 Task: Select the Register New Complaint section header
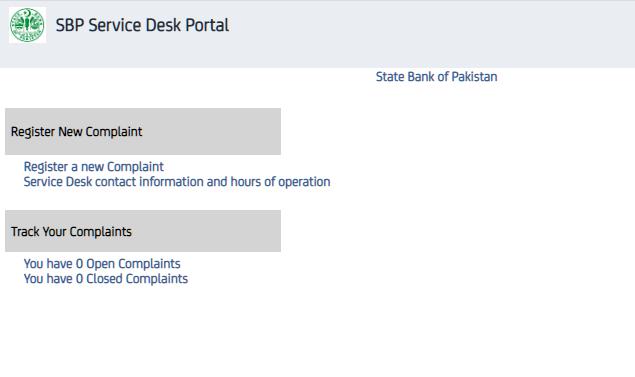pos(143,131)
